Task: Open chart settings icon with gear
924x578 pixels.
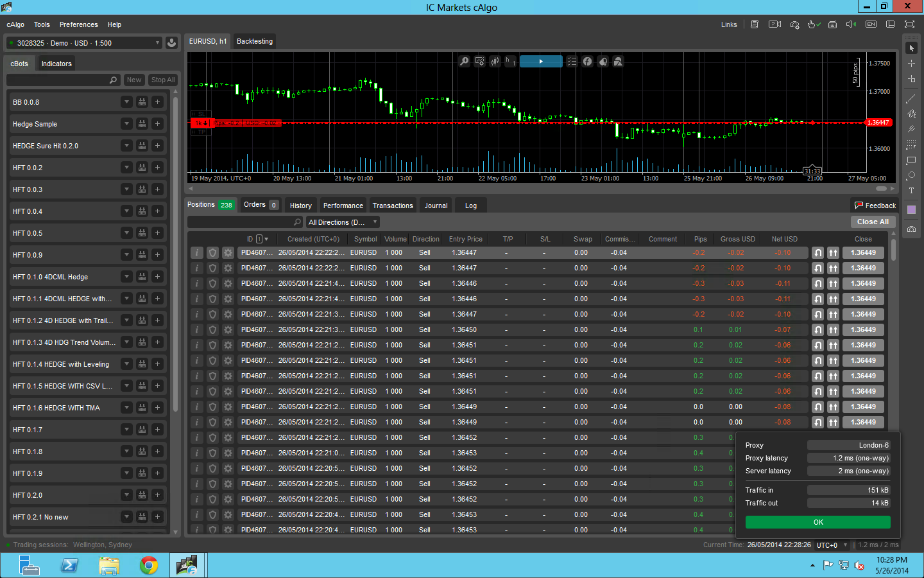Action: [480, 62]
